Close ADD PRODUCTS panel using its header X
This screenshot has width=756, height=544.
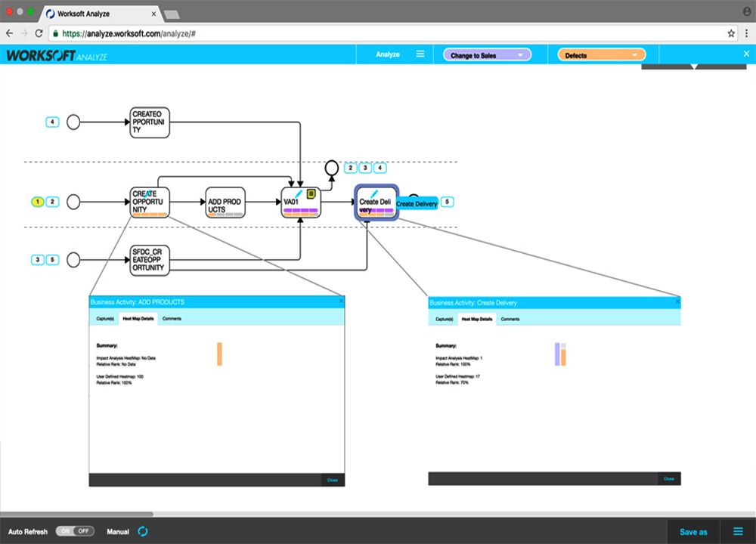(341, 301)
